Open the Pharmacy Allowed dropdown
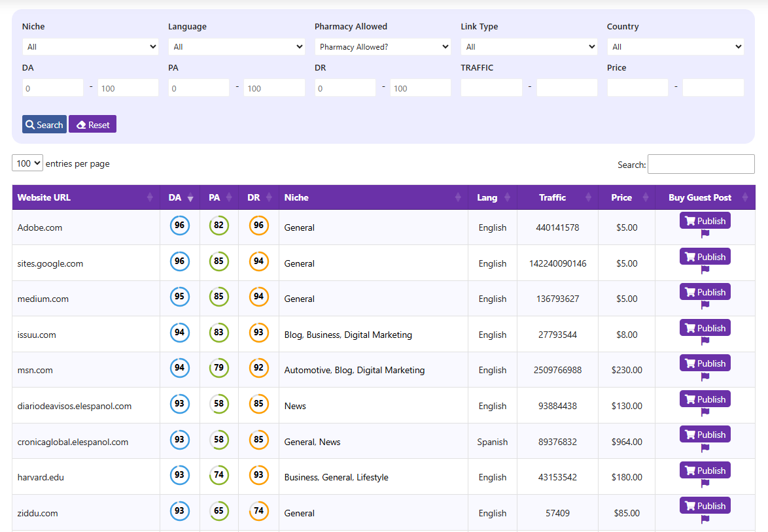Image resolution: width=768 pixels, height=532 pixels. (383, 47)
